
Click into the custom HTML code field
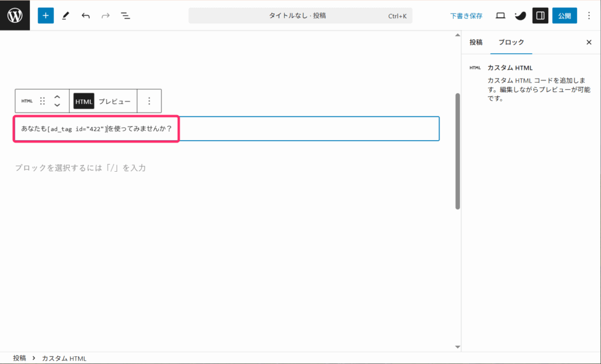click(x=227, y=128)
